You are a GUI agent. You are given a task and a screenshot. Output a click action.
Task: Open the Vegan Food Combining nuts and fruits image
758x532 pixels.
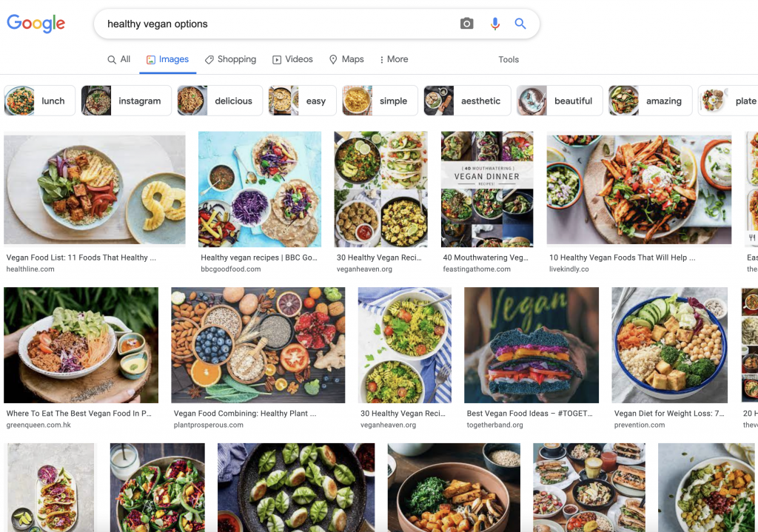(x=258, y=345)
